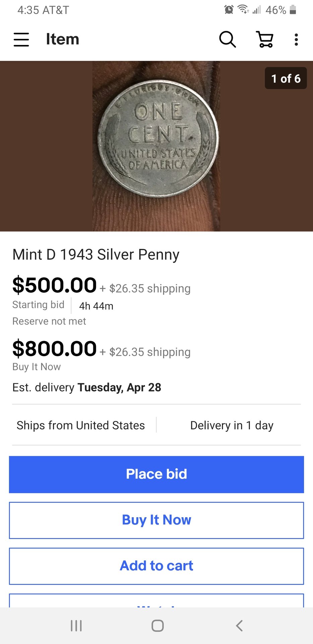The image size is (313, 644).
Task: Tap the Android recent apps button
Action: [76, 626]
